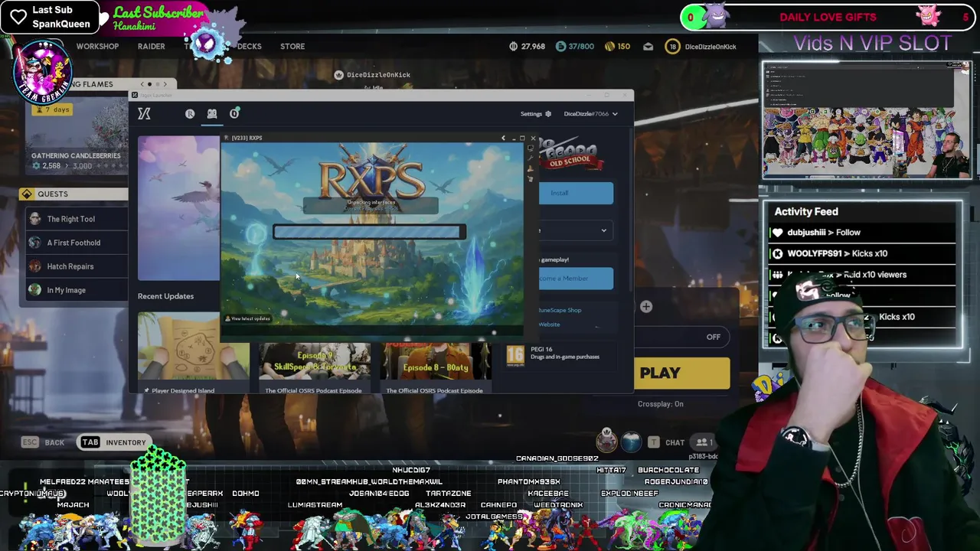Image resolution: width=980 pixels, height=551 pixels.
Task: Select In My Image quest
Action: pos(75,290)
